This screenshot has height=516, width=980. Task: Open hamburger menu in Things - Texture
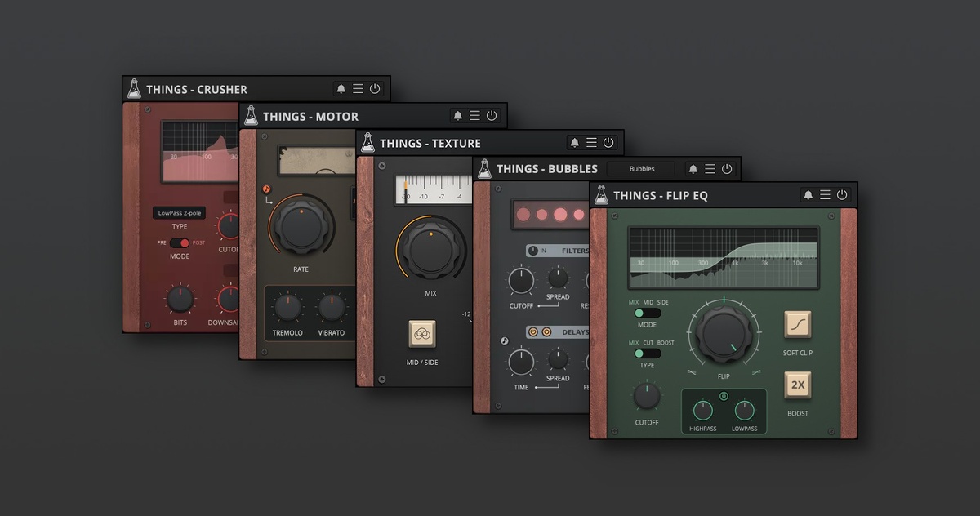591,143
